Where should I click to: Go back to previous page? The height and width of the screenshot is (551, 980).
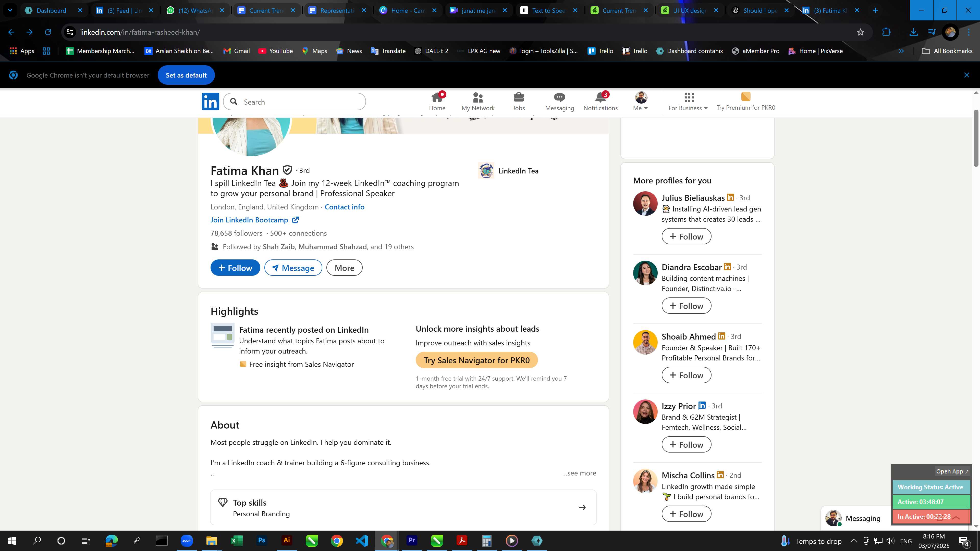[x=11, y=32]
